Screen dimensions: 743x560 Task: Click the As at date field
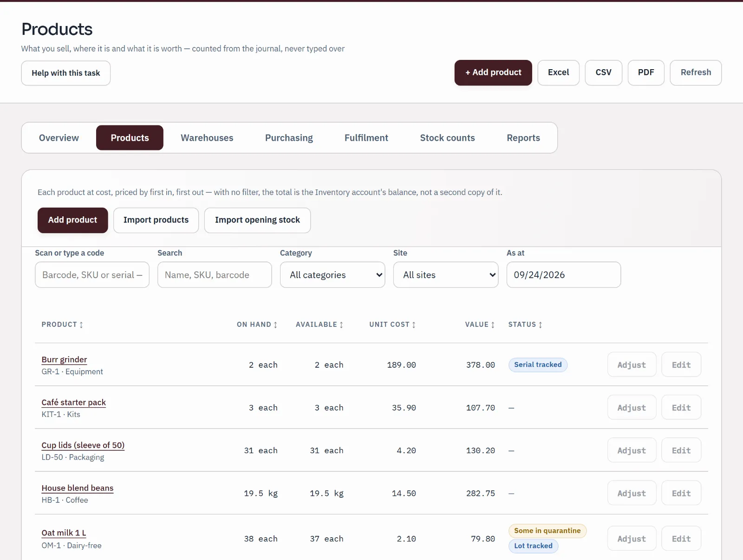(x=564, y=275)
